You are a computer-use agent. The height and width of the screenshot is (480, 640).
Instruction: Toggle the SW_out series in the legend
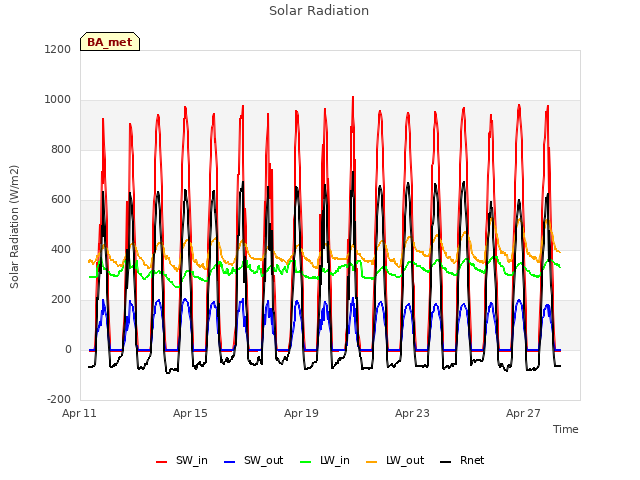click(x=253, y=461)
